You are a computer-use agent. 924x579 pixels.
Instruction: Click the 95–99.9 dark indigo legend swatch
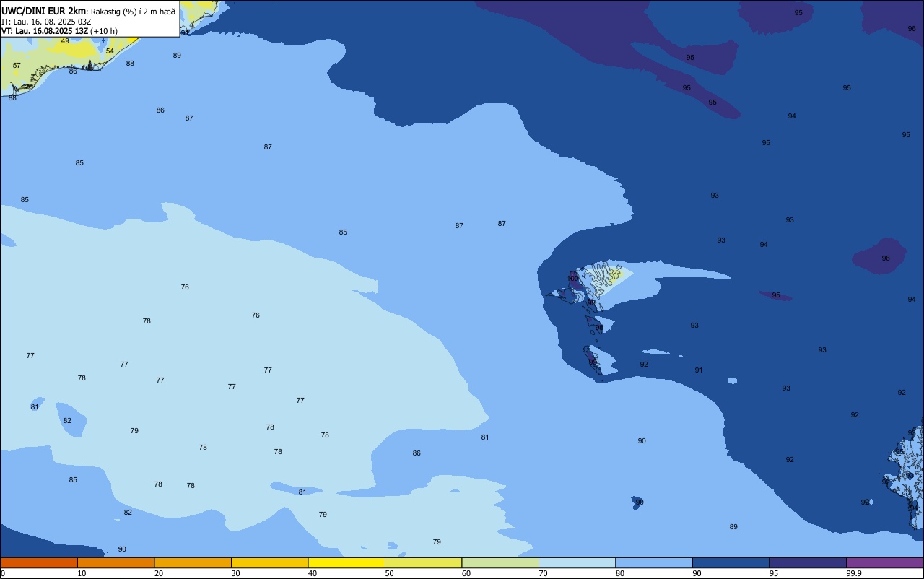tap(808, 562)
